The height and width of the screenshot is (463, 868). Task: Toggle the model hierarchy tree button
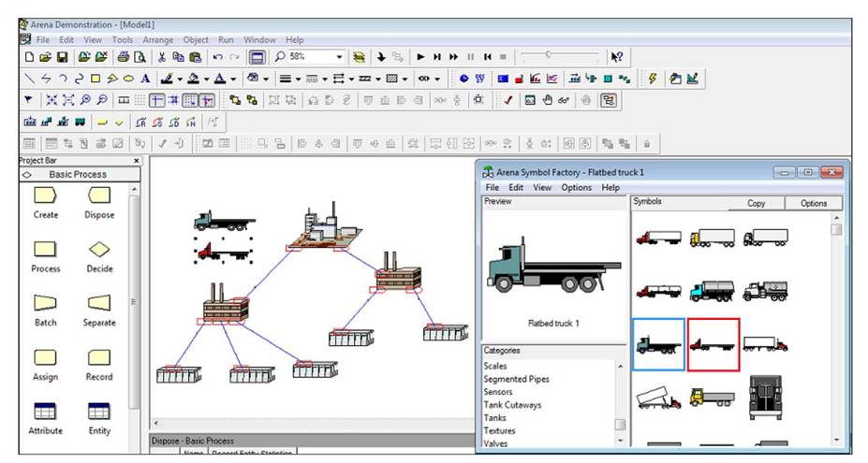pos(609,100)
